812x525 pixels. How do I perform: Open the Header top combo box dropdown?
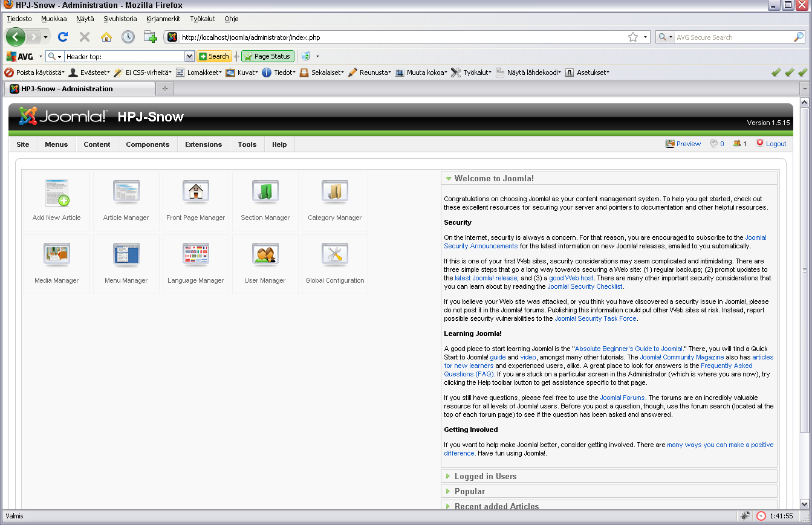[189, 56]
